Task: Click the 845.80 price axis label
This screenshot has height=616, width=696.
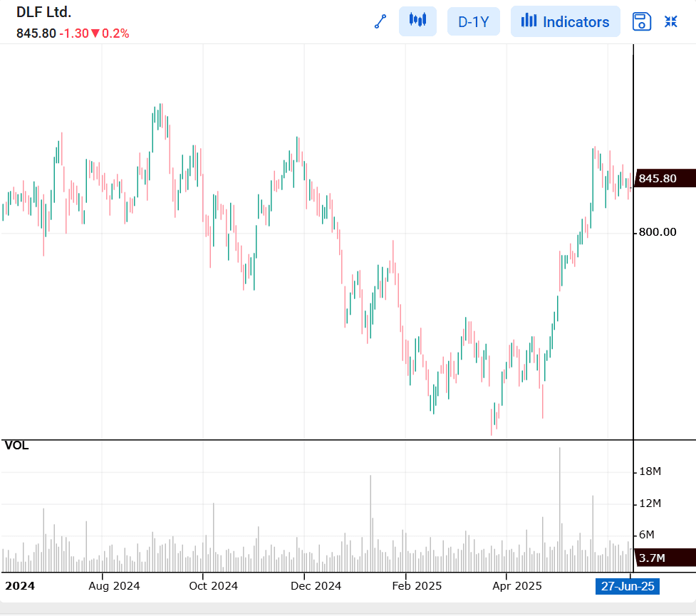Action: pos(665,178)
